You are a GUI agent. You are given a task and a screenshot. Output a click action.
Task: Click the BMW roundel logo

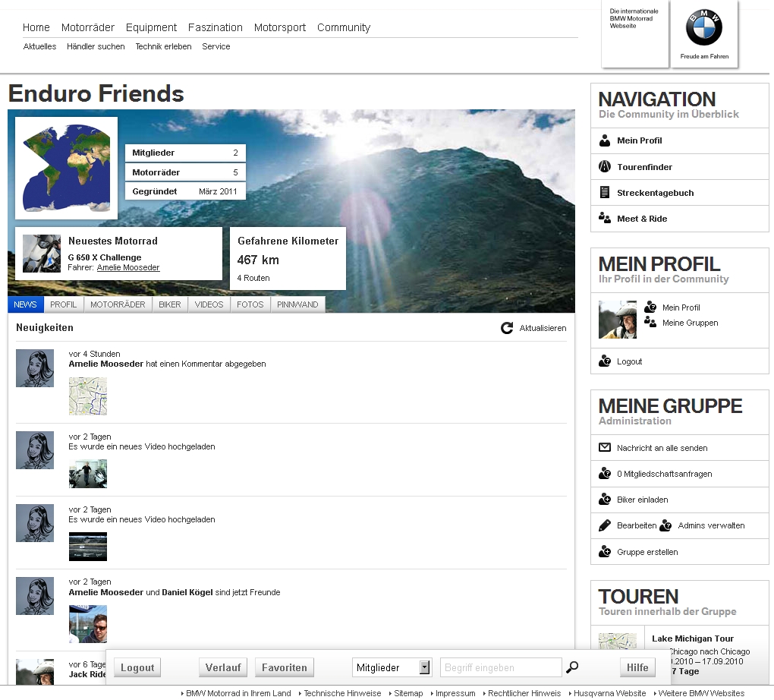pyautogui.click(x=704, y=28)
